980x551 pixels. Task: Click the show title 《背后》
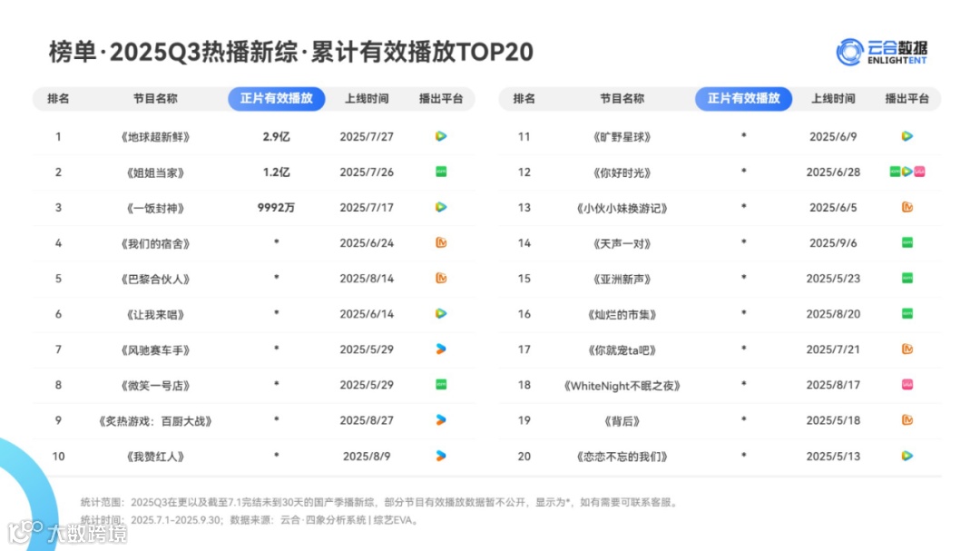[x=622, y=421]
